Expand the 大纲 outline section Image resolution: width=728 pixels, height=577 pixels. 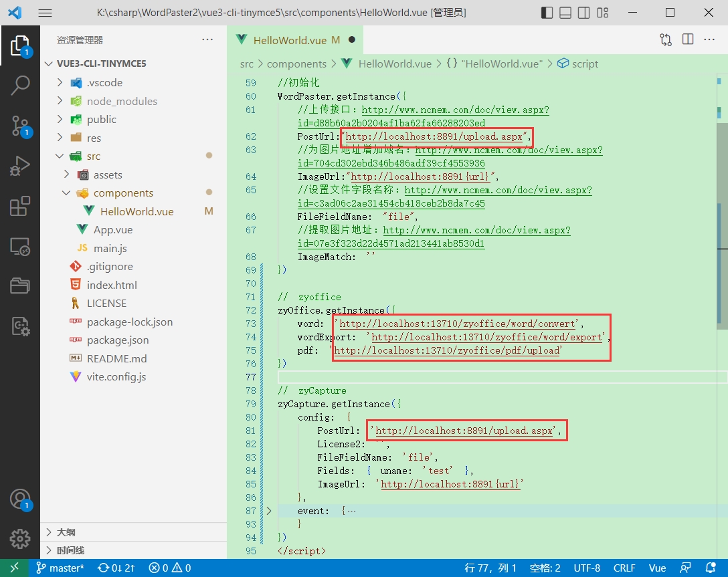coord(66,532)
